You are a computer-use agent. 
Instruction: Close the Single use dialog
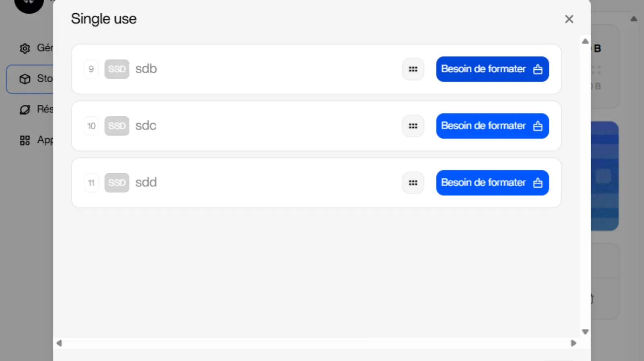(x=569, y=19)
